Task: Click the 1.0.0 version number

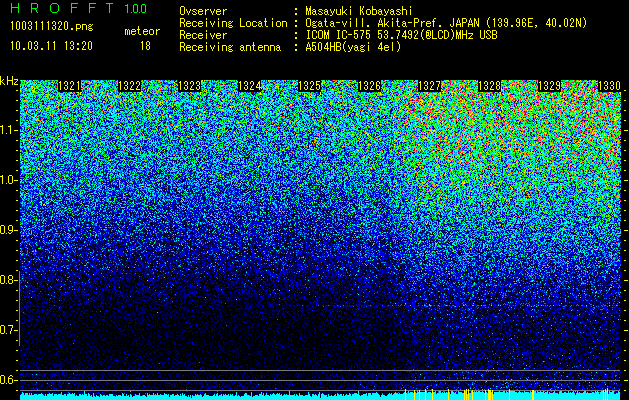Action: point(136,9)
